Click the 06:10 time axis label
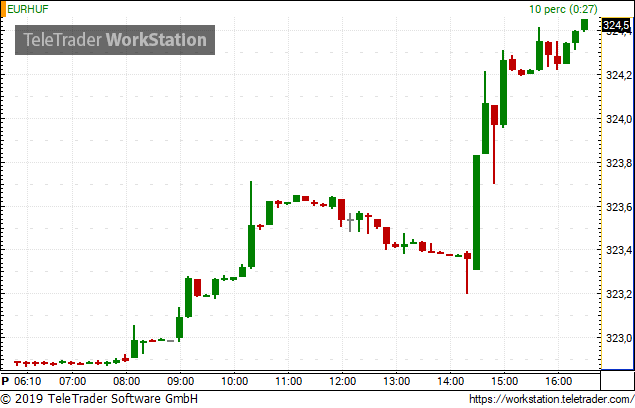The height and width of the screenshot is (408, 635). 28,381
